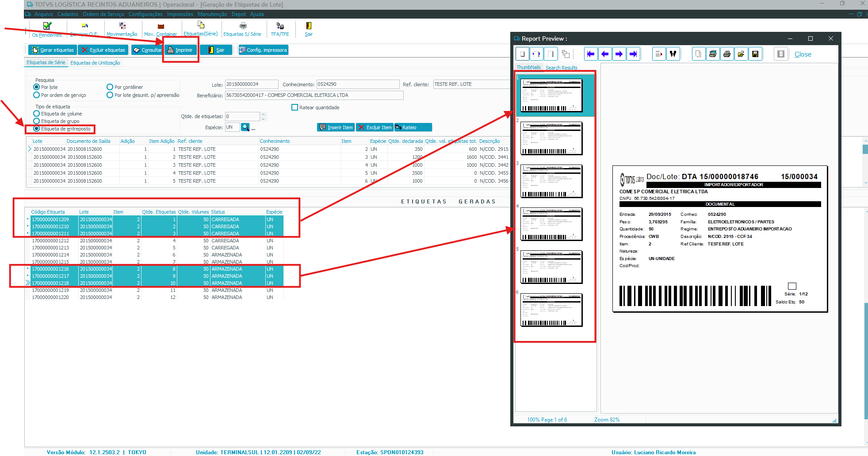Open Serviços O.E. truck icon
The image size is (868, 456).
(x=85, y=26)
